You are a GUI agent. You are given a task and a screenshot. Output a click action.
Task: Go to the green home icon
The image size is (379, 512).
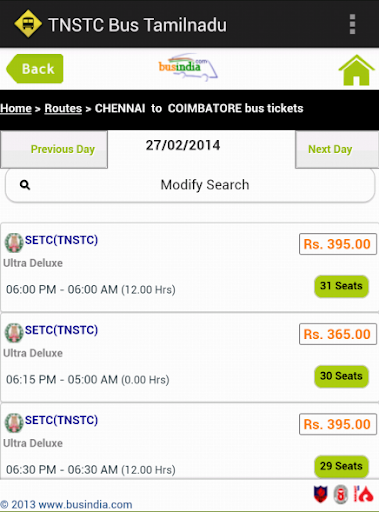356,70
